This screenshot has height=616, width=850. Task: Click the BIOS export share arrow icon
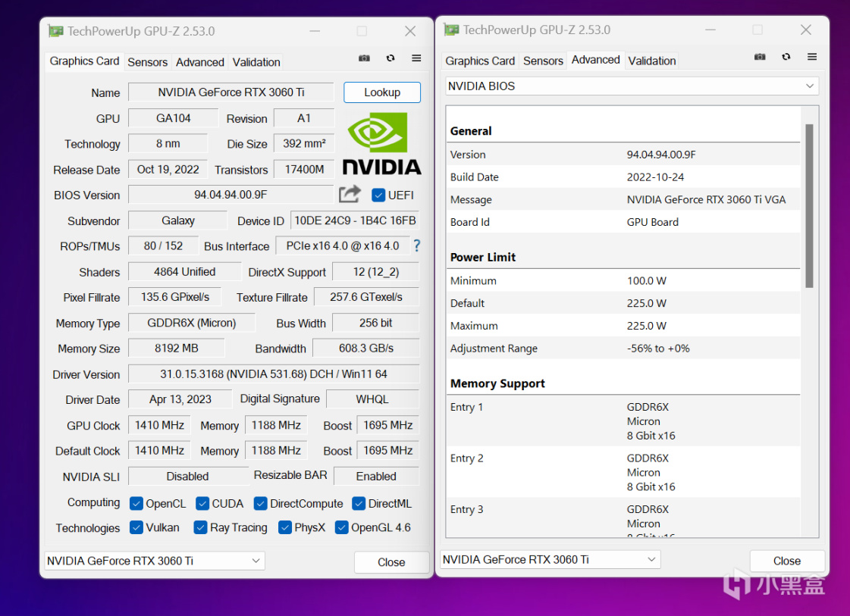click(350, 194)
